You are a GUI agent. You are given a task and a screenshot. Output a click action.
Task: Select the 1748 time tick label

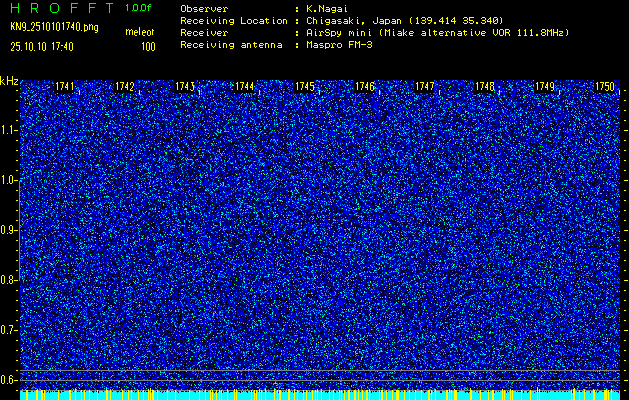click(x=485, y=87)
